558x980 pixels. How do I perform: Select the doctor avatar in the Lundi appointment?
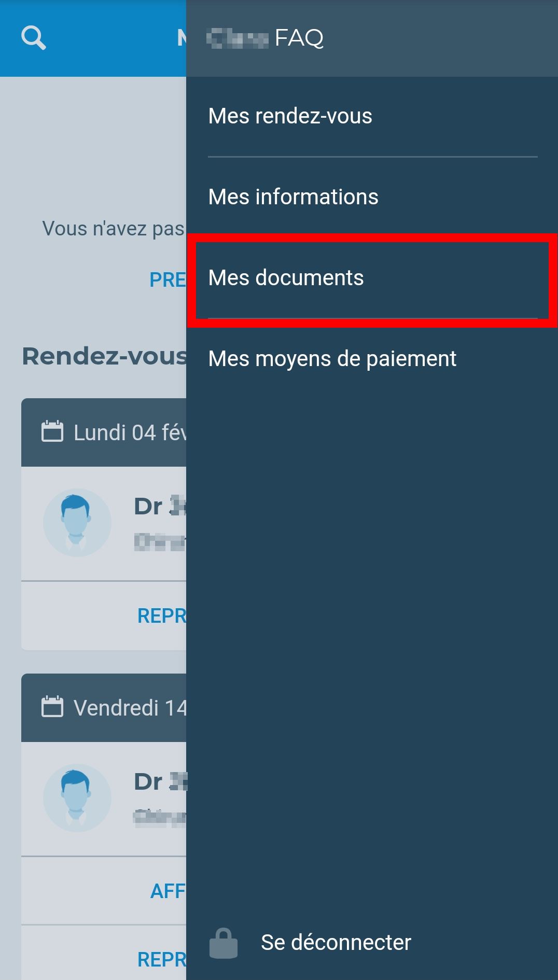click(x=77, y=523)
